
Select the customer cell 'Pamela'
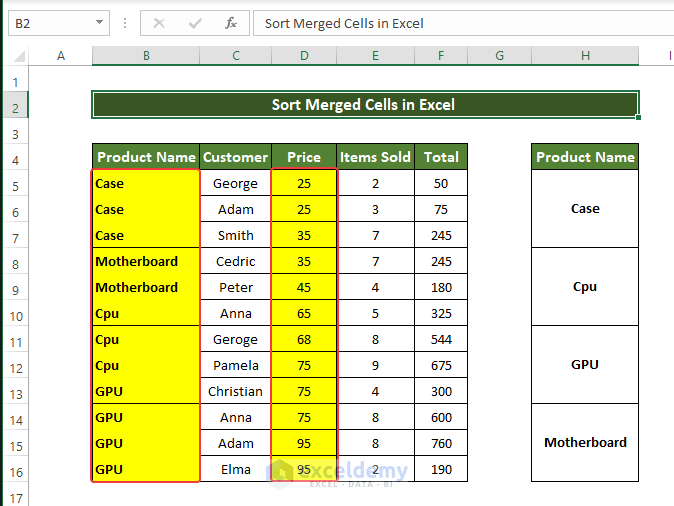click(x=236, y=365)
